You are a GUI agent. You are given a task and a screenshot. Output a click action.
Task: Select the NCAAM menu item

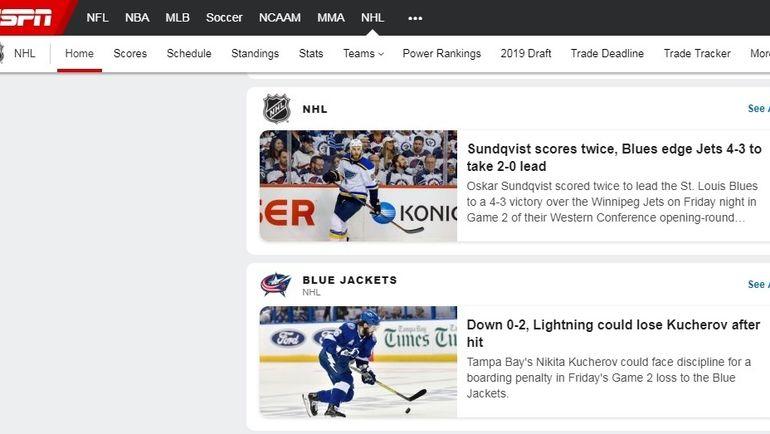[279, 18]
